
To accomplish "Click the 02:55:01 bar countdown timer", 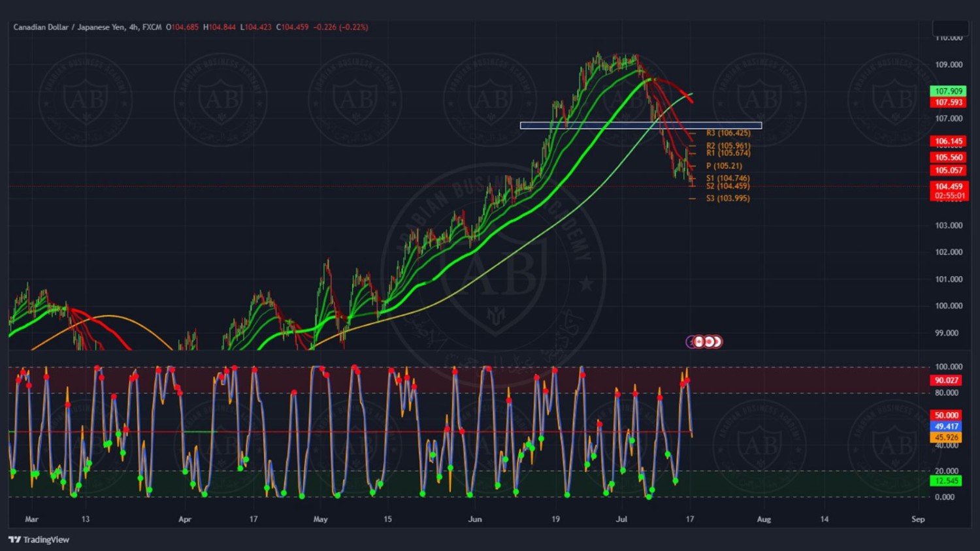I will point(948,196).
